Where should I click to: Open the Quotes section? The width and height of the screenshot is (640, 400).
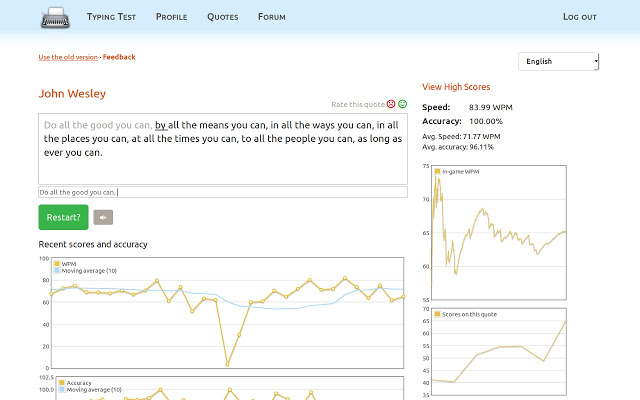[222, 17]
